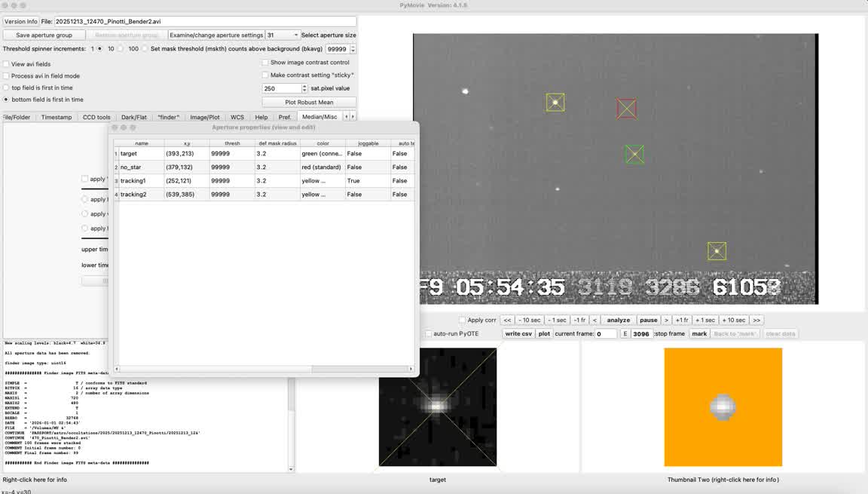Switch to the Timestamp tab
This screenshot has width=868, height=494.
[57, 117]
